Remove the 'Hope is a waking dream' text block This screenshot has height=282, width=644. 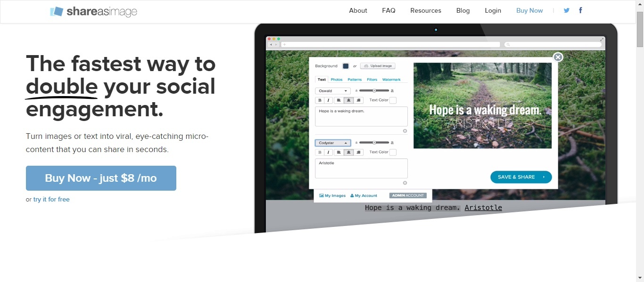(405, 131)
